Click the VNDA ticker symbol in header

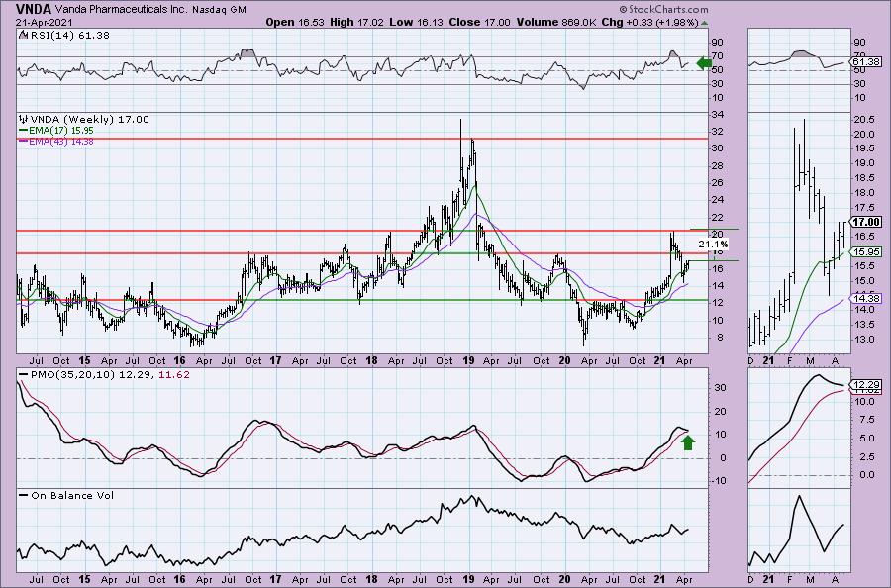point(34,9)
